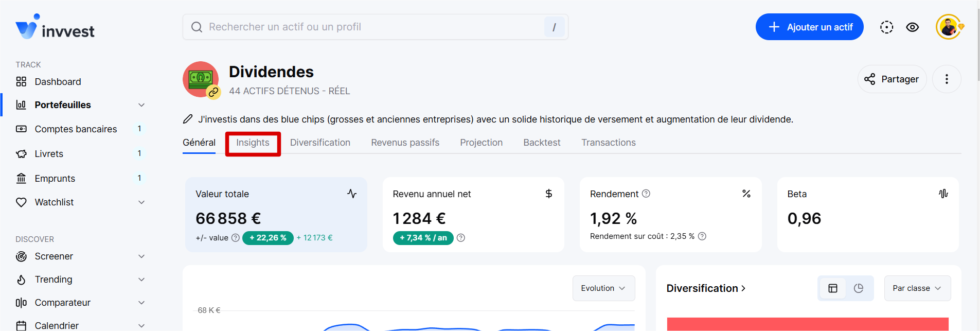
Task: Click the + 22,26 % green badge
Action: 268,238
